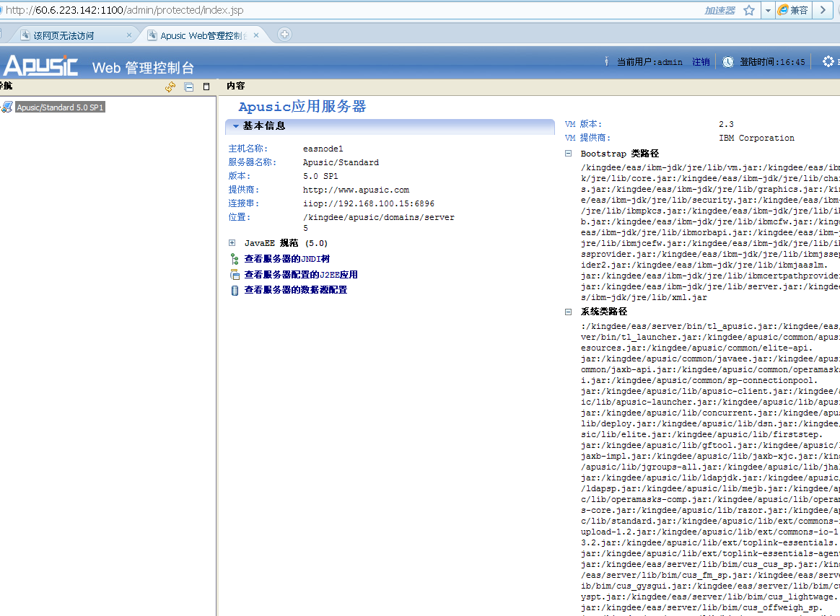This screenshot has width=840, height=616.
Task: Close the Apusic Web管理控制台 tab
Action: point(256,35)
